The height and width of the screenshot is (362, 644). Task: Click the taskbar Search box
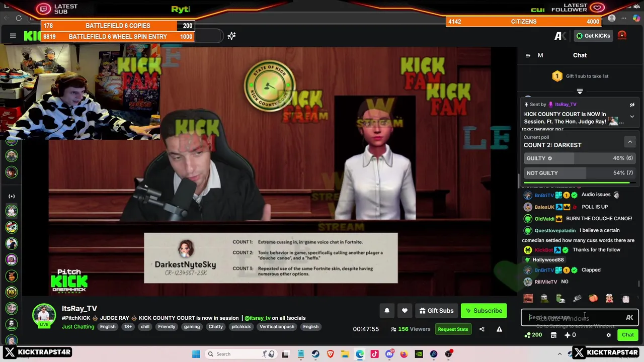[241, 354]
